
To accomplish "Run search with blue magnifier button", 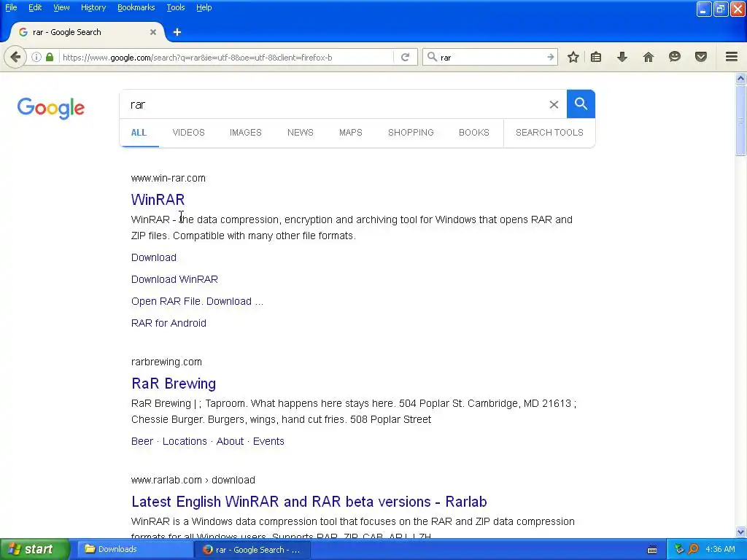I will pyautogui.click(x=581, y=104).
